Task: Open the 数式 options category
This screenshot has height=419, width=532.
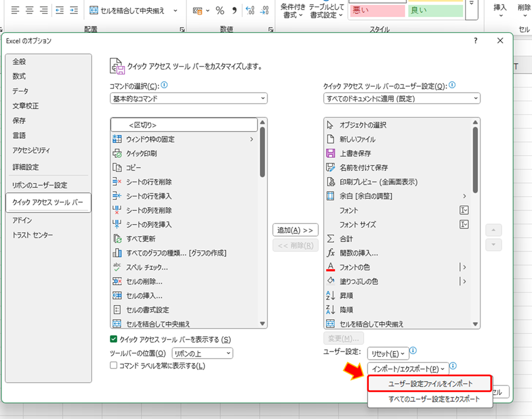Action: click(48, 76)
